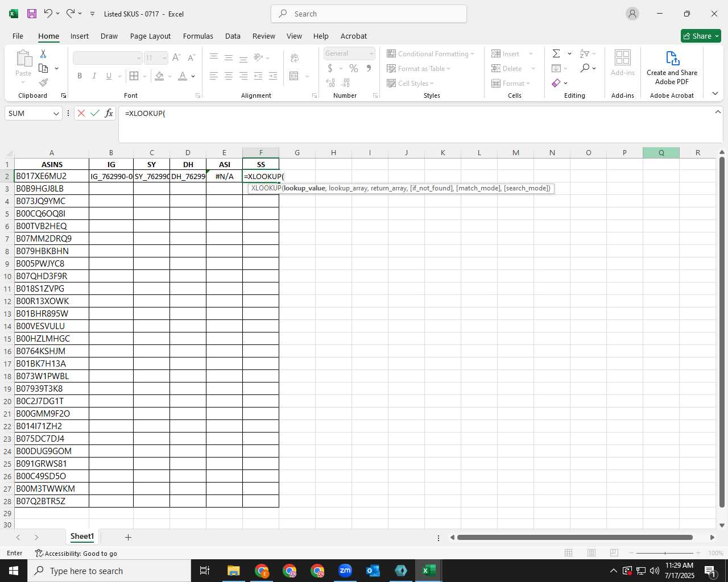Click the zoom slider in status bar
The width and height of the screenshot is (728, 582).
click(x=665, y=553)
